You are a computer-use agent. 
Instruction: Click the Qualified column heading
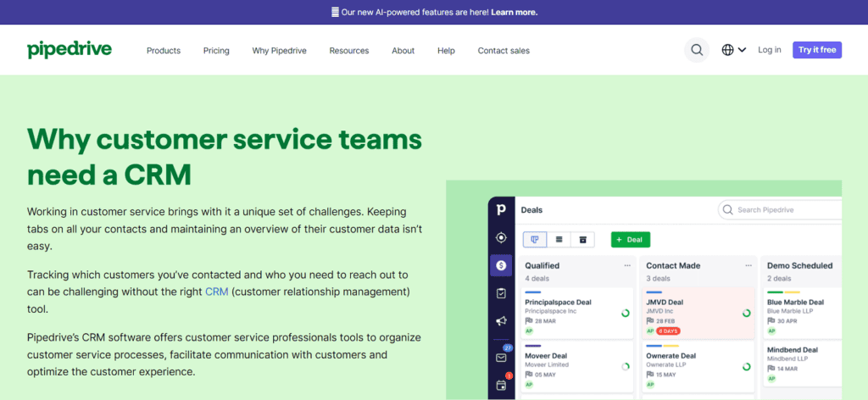pos(542,265)
